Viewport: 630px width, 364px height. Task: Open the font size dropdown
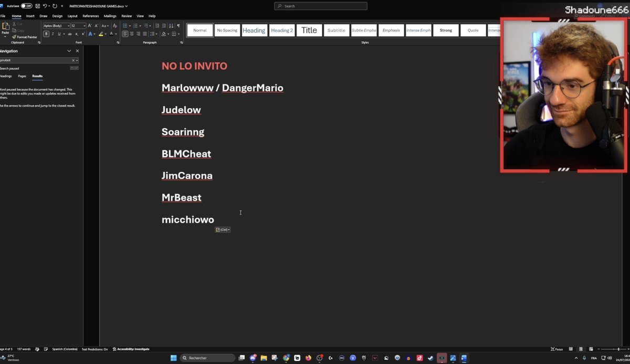pos(85,26)
